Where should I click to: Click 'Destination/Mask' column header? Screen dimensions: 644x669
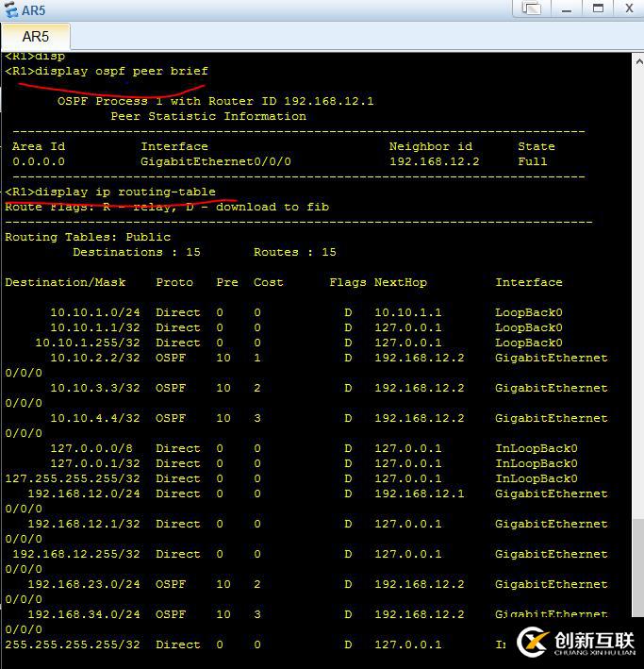coord(65,282)
